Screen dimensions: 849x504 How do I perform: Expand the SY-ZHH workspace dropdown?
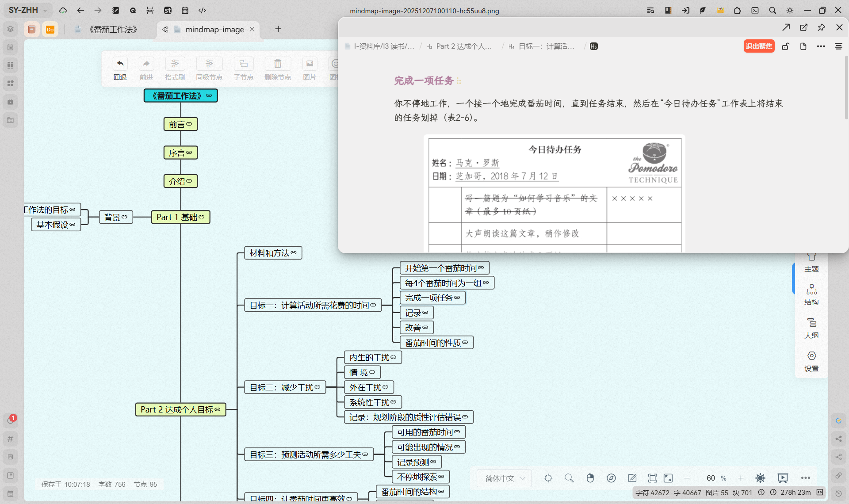(28, 10)
